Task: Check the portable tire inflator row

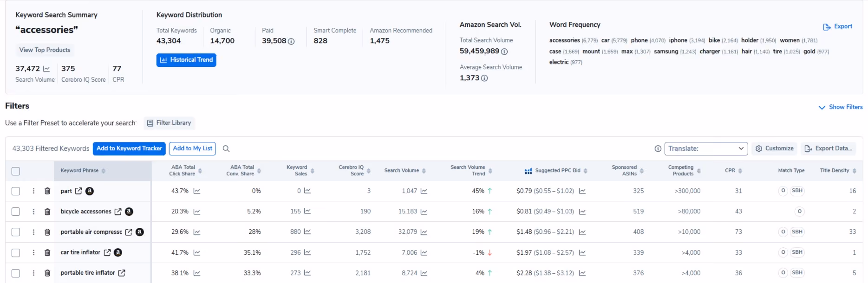Action: click(x=16, y=273)
